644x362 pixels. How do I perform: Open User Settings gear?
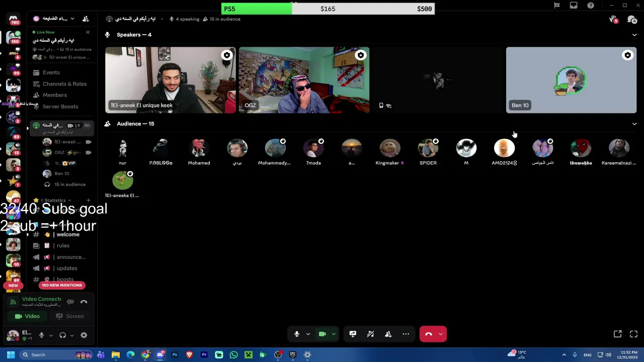84,335
